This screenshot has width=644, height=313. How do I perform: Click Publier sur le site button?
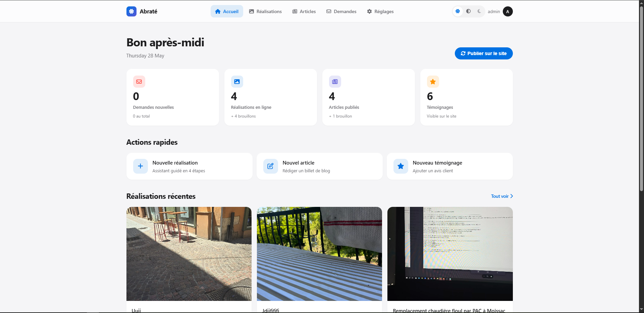pos(484,53)
